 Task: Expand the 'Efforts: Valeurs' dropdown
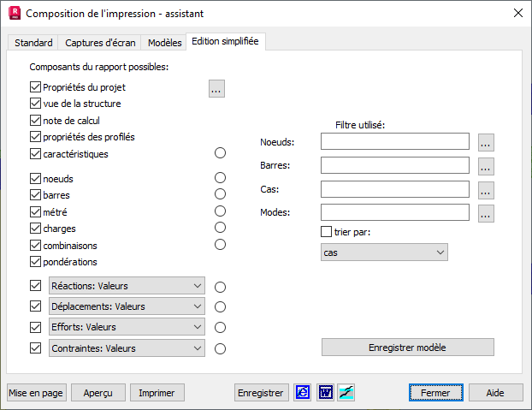(x=198, y=327)
